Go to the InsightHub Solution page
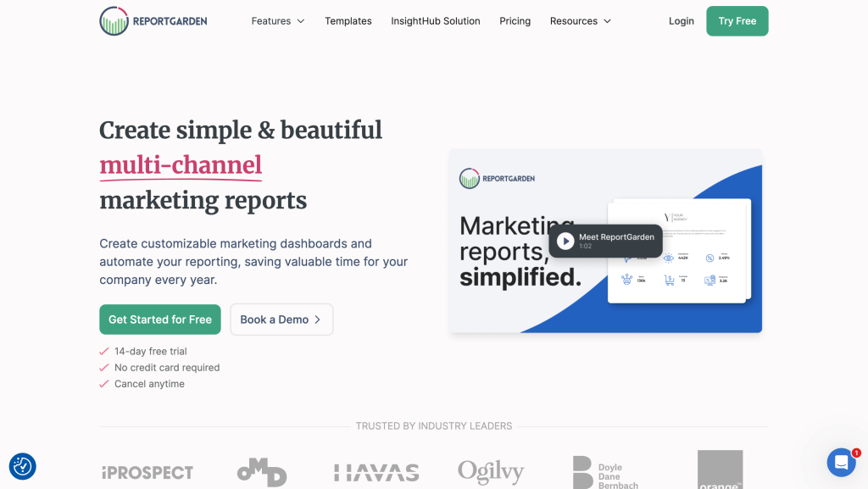Screen dimensions: 868x489 [x=436, y=21]
